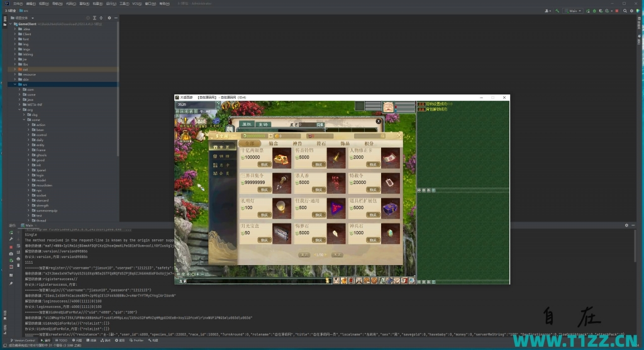
Task: Expand the Client folder
Action: pos(15,34)
